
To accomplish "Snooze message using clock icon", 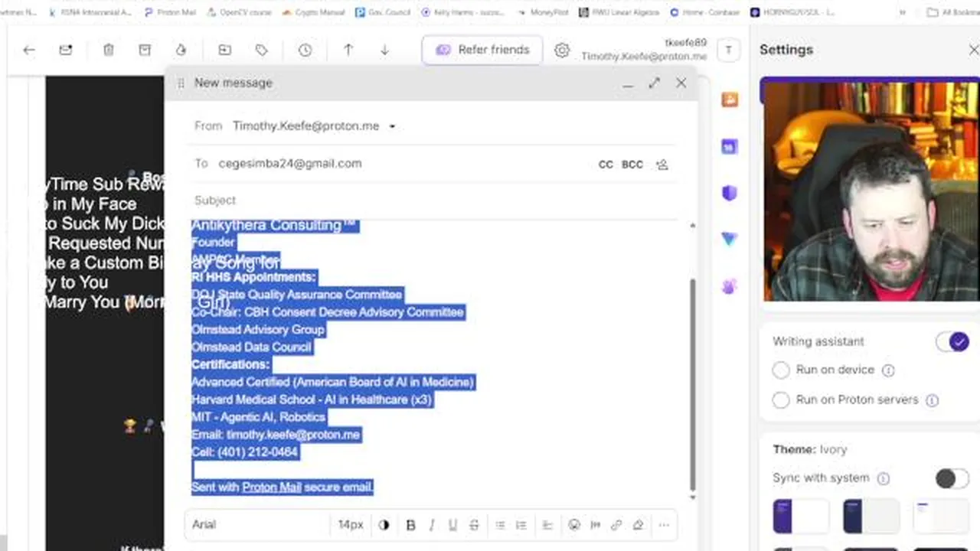I will tap(305, 50).
